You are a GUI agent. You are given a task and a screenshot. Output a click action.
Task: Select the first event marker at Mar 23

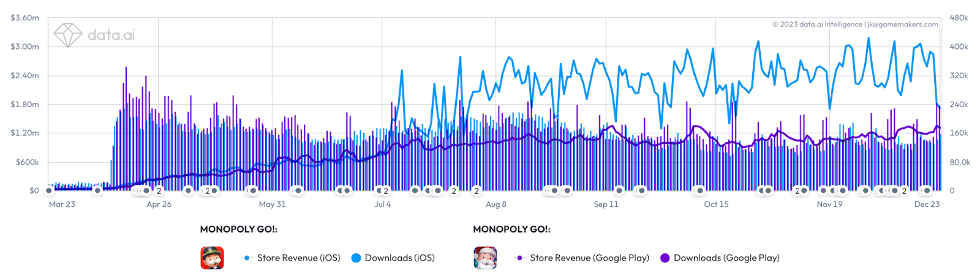point(49,191)
